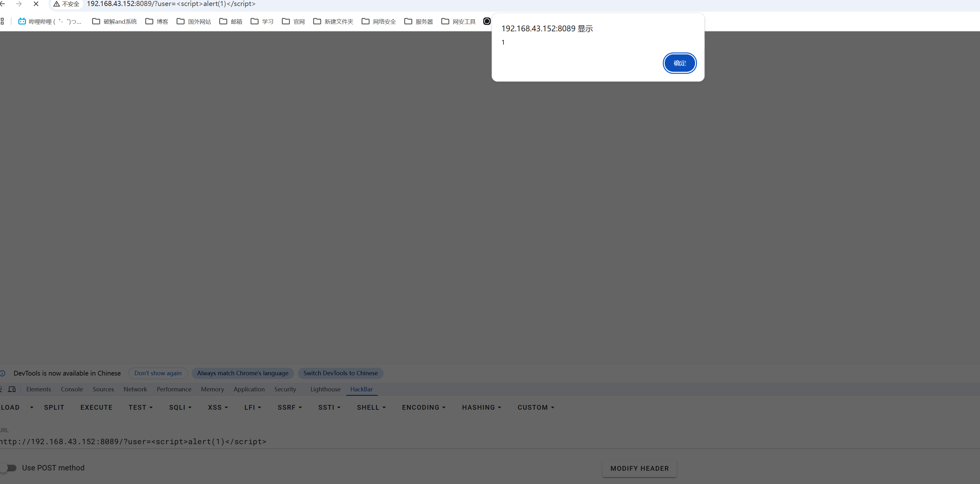
Task: Open the bilibili bookmark
Action: pyautogui.click(x=50, y=21)
